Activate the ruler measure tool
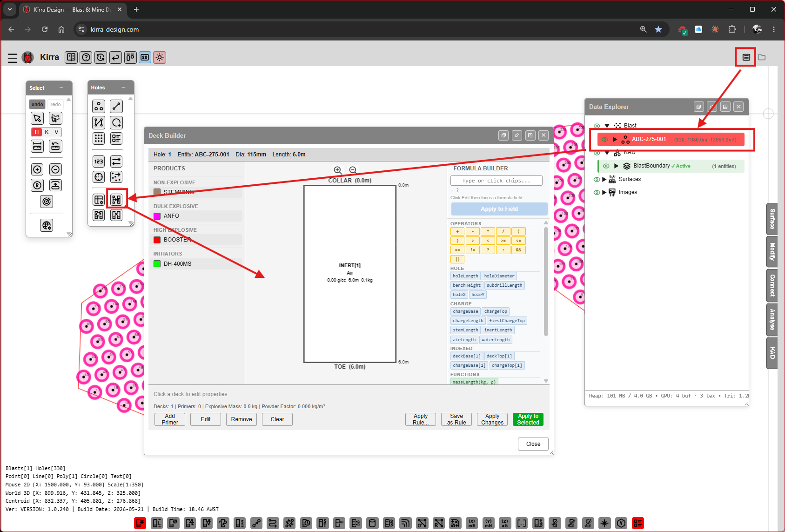Image resolution: width=785 pixels, height=532 pixels. [38, 146]
